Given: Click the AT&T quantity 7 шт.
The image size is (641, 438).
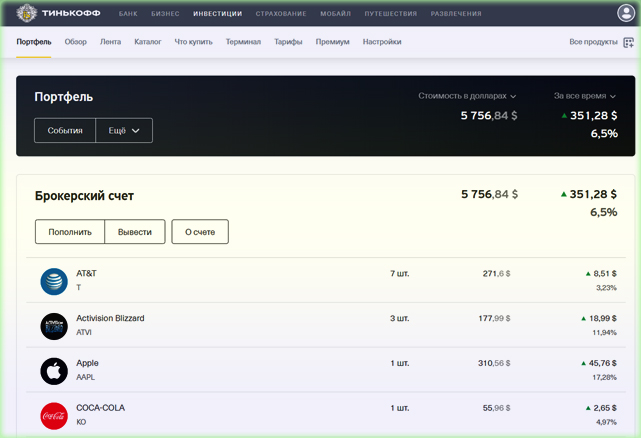Looking at the screenshot, I should [x=400, y=274].
